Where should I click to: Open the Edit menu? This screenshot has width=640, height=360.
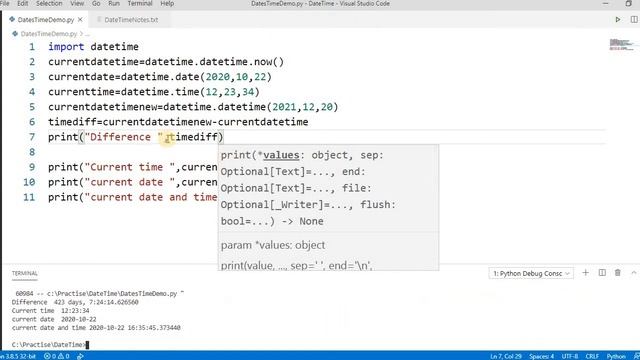click(x=22, y=4)
